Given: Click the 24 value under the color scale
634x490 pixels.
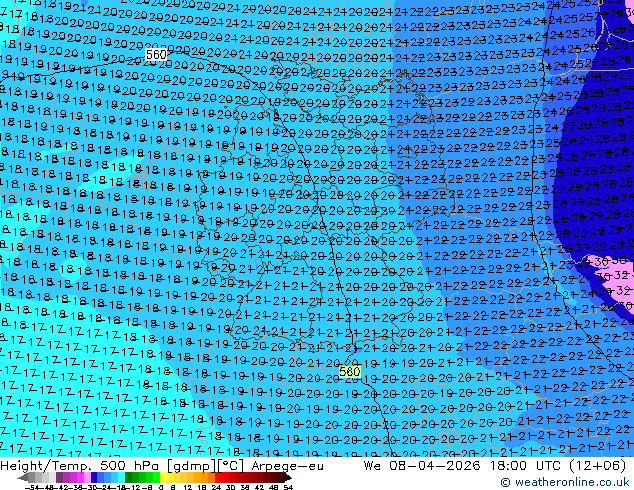Looking at the screenshot, I should tap(216, 487).
